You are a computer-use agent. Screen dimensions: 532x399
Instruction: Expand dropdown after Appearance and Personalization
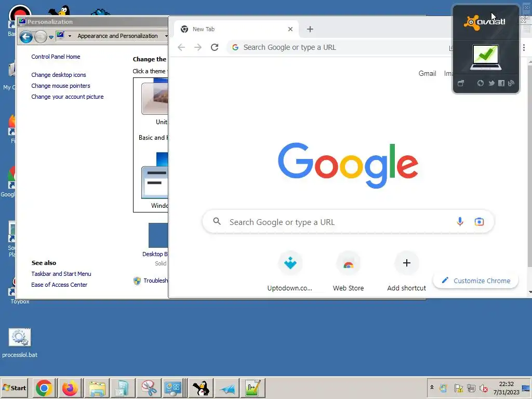(x=166, y=36)
